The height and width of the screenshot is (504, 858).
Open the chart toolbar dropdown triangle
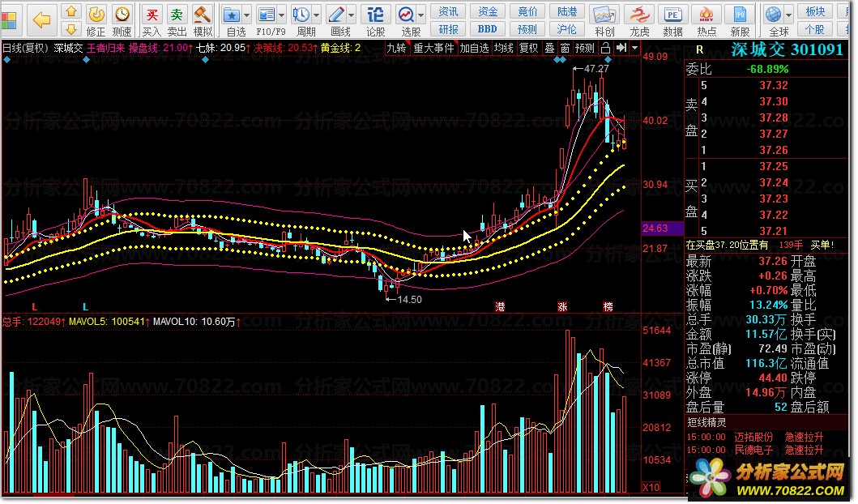tap(634, 48)
